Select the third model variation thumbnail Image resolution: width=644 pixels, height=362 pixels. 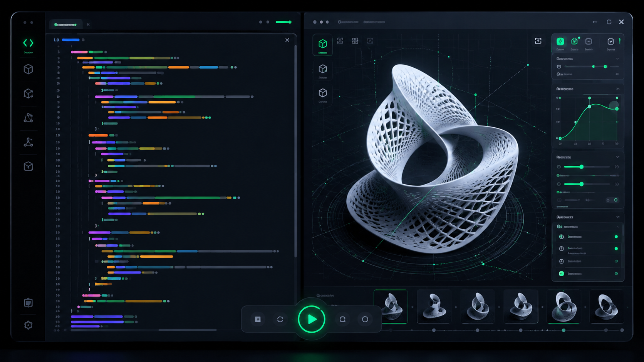[478, 307]
